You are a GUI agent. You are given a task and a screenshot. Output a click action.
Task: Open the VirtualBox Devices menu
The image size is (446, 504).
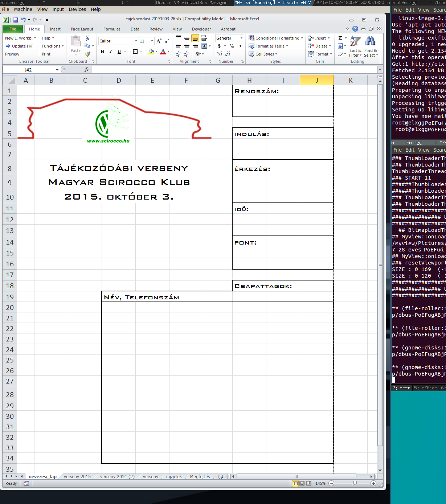coord(77,9)
